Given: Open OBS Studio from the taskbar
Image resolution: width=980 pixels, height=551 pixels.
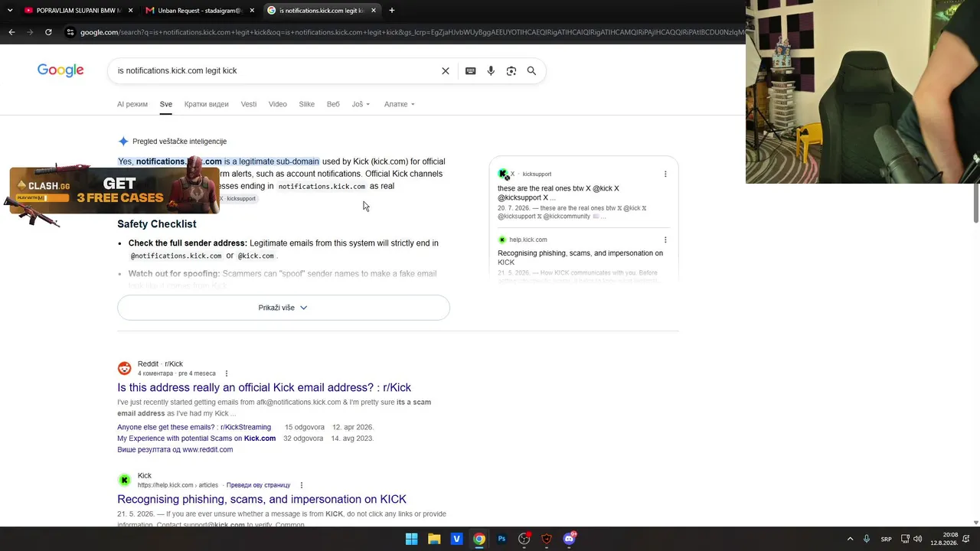Looking at the screenshot, I should [x=524, y=539].
